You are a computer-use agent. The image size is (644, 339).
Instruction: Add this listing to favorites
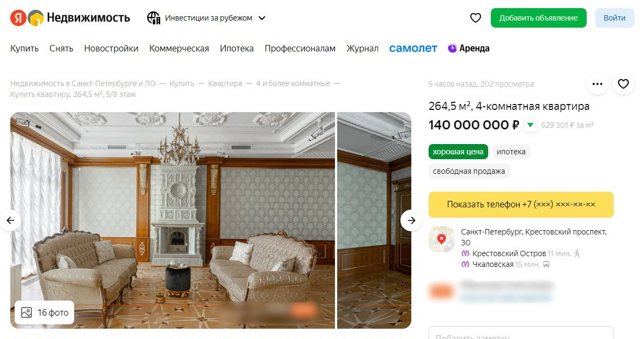623,84
